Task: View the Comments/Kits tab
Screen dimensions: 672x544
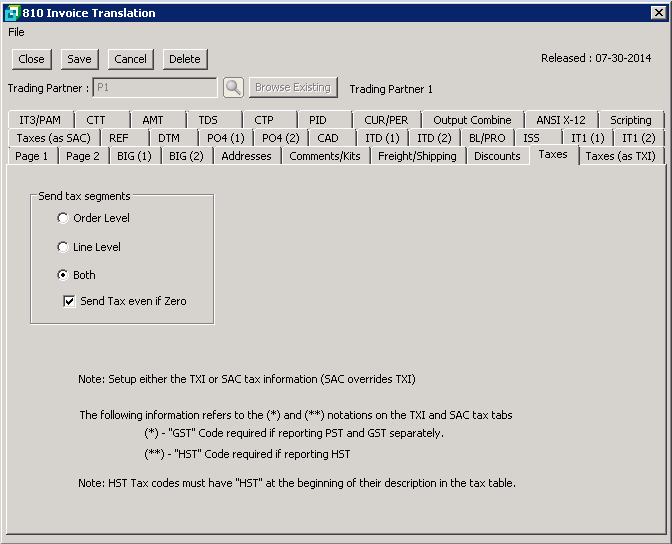Action: point(325,156)
